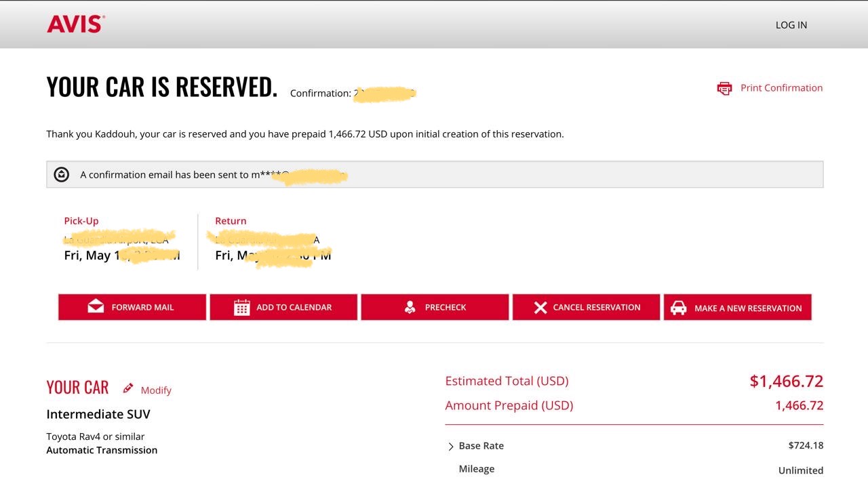Select the PRECHECK button

435,307
